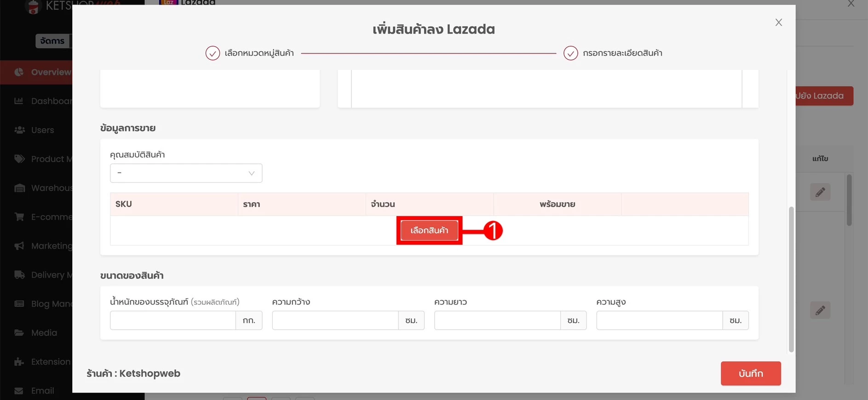
Task: Click the ร้านค้า : Ketshopweb label
Action: click(x=133, y=373)
